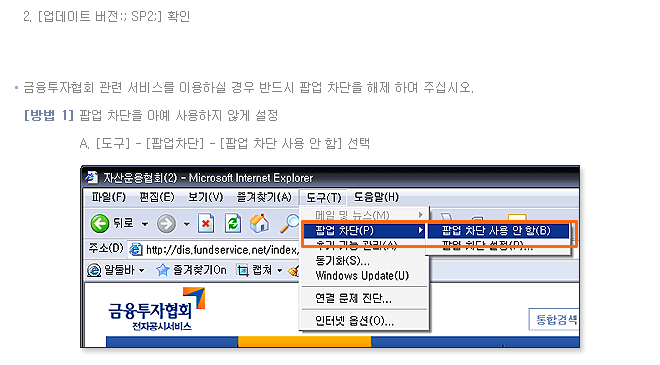The image size is (660, 365).
Task: Select 팝업 차단(P) menu entry
Action: tap(364, 230)
